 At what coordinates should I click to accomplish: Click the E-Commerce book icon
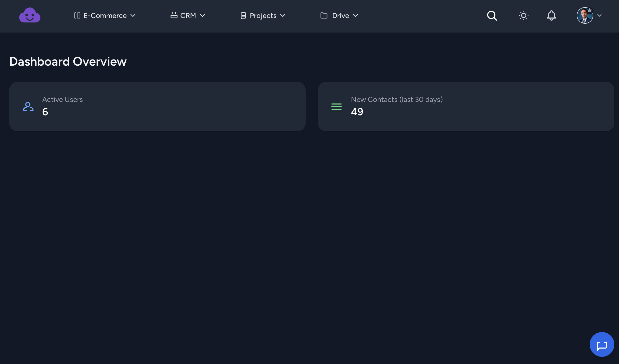[x=77, y=16]
